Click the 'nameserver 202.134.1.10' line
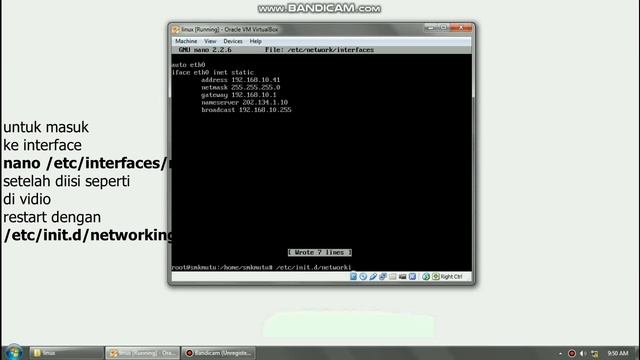This screenshot has width=640, height=360. pyautogui.click(x=244, y=102)
